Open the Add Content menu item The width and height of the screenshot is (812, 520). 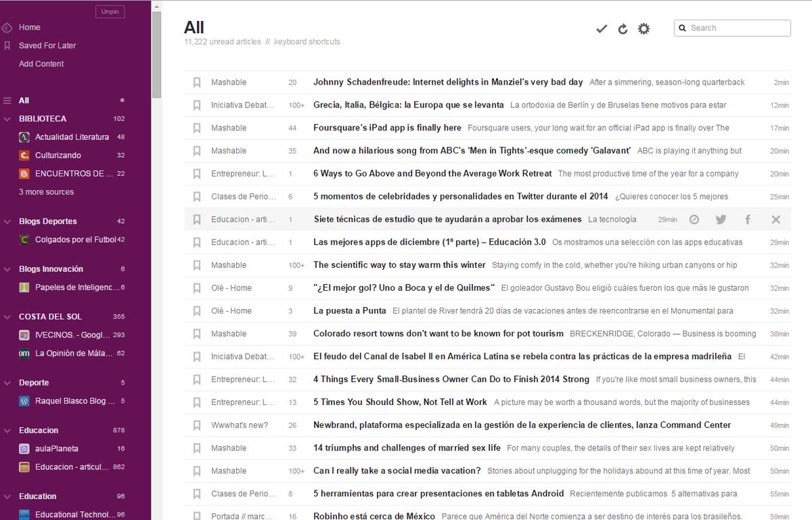pyautogui.click(x=40, y=64)
